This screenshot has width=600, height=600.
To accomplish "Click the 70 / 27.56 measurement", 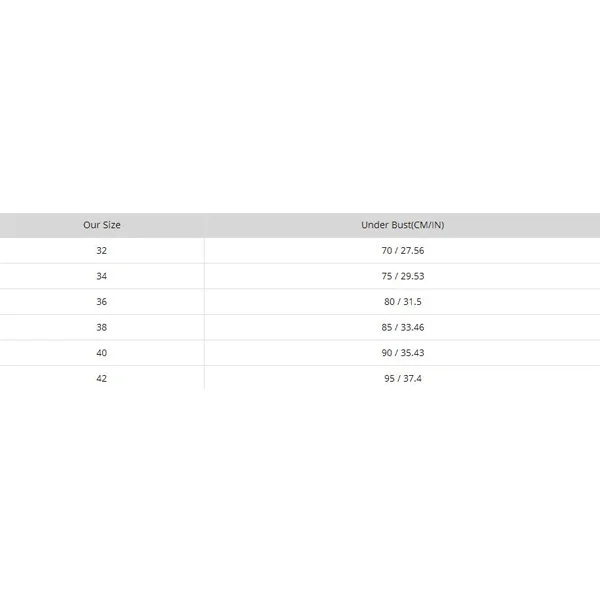I will tap(403, 251).
